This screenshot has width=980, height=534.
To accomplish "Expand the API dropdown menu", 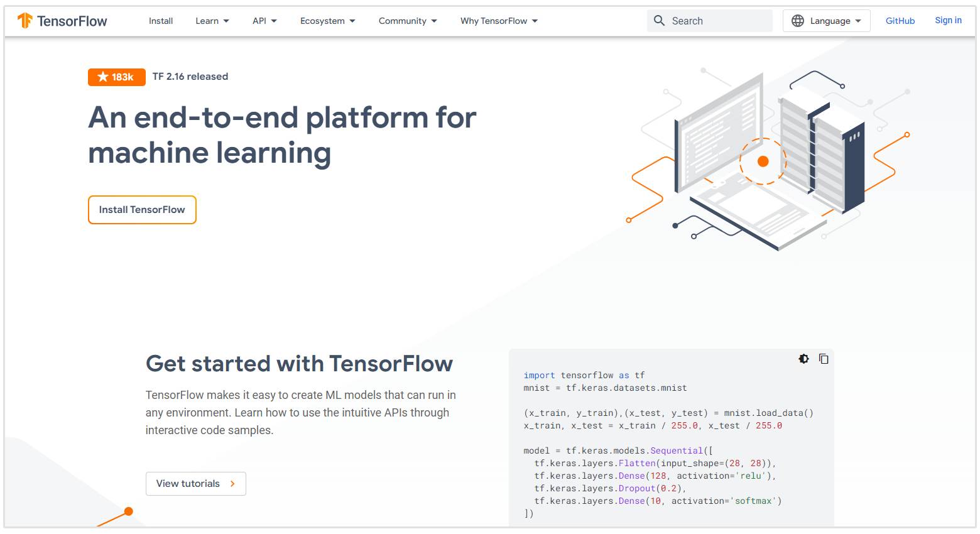I will 264,21.
